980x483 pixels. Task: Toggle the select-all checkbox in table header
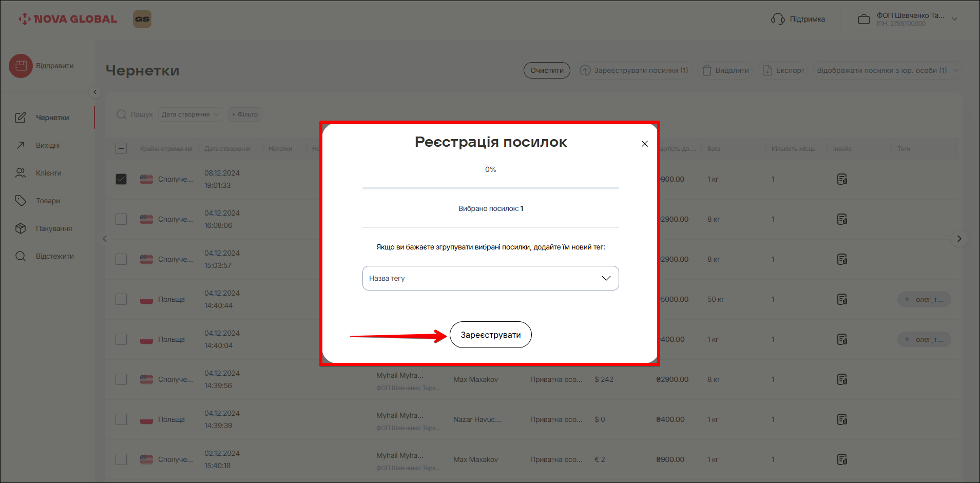coord(121,149)
